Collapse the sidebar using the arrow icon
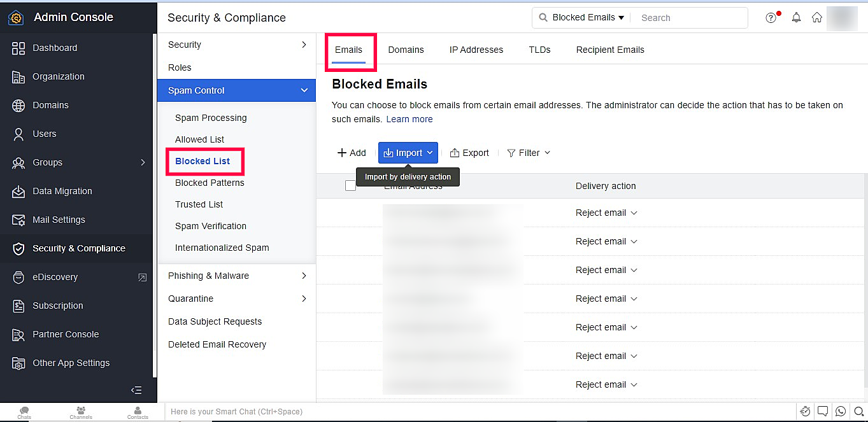Image resolution: width=868 pixels, height=422 pixels. click(x=136, y=390)
